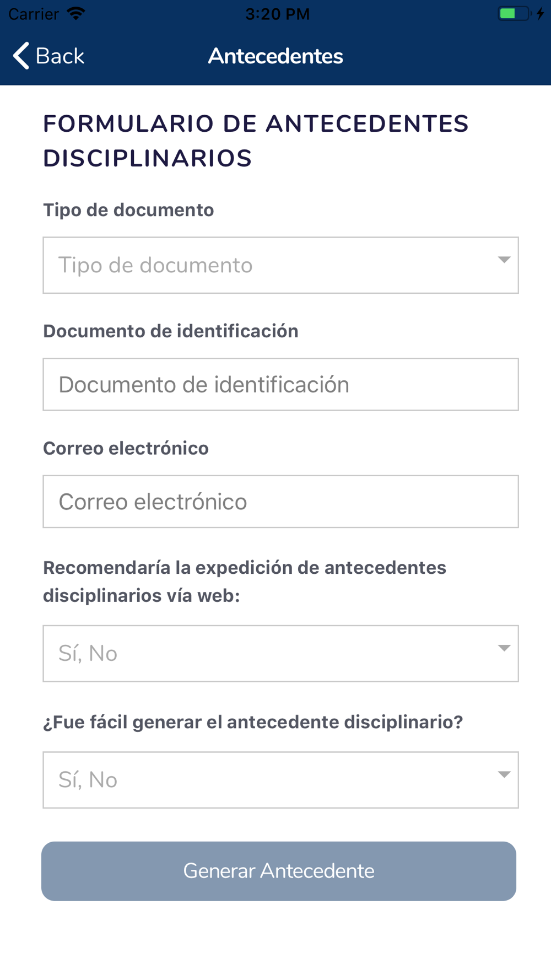Viewport: 551px width, 980px height.
Task: Click the bold 'Correo electrónico' field label
Action: (126, 449)
